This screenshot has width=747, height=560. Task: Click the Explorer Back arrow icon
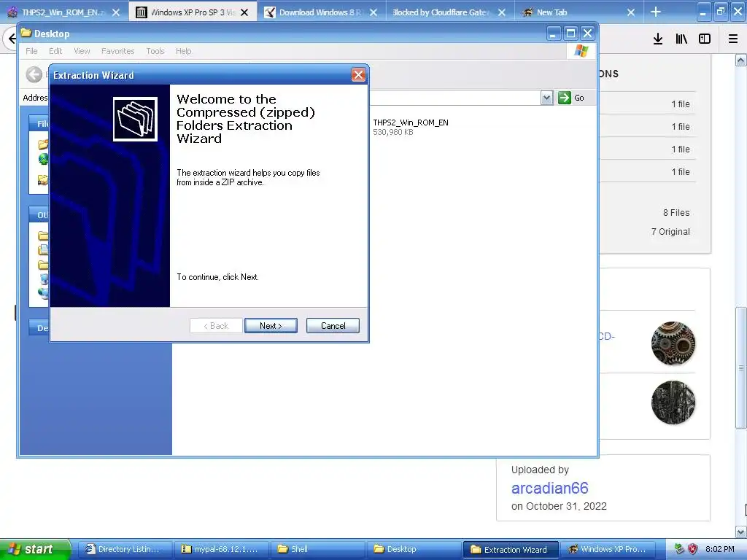point(34,74)
